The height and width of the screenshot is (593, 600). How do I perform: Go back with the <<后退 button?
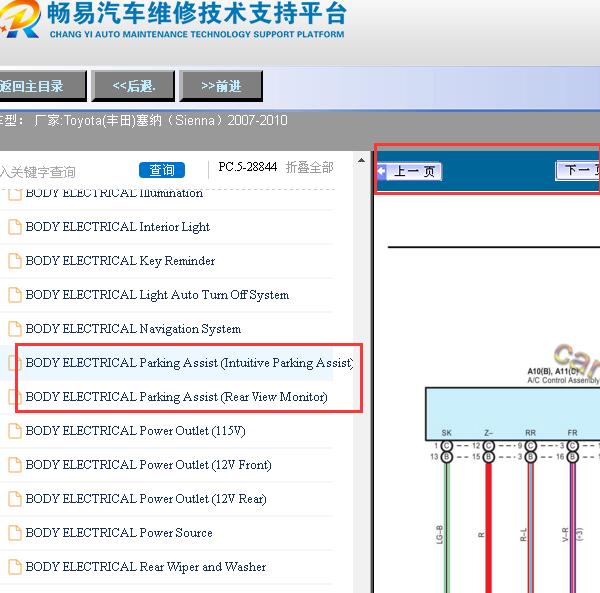(x=133, y=86)
